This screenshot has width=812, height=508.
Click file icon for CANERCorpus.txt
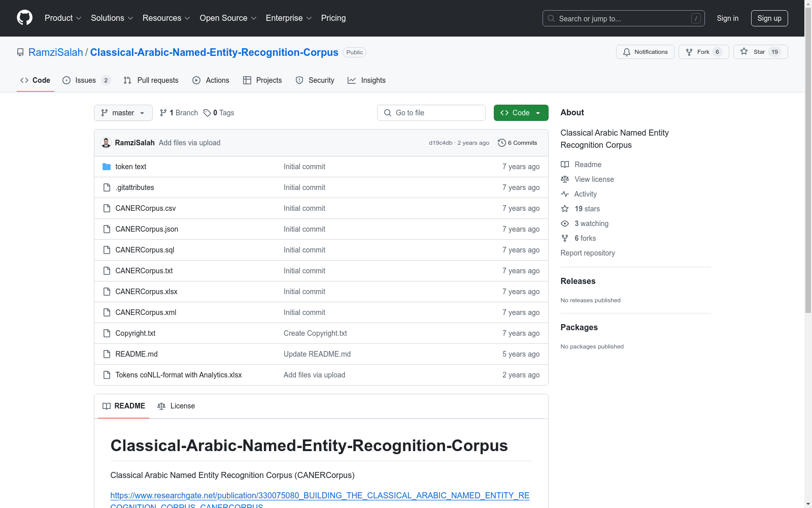[107, 271]
